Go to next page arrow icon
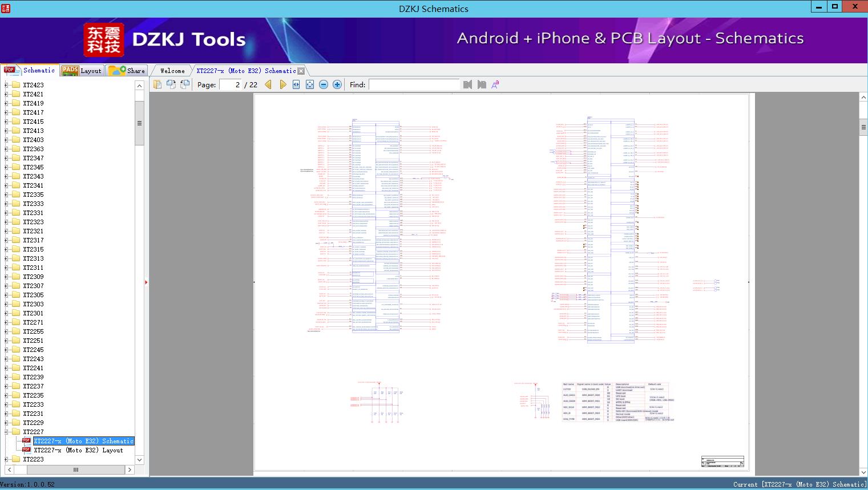868x490 pixels. pyautogui.click(x=282, y=84)
